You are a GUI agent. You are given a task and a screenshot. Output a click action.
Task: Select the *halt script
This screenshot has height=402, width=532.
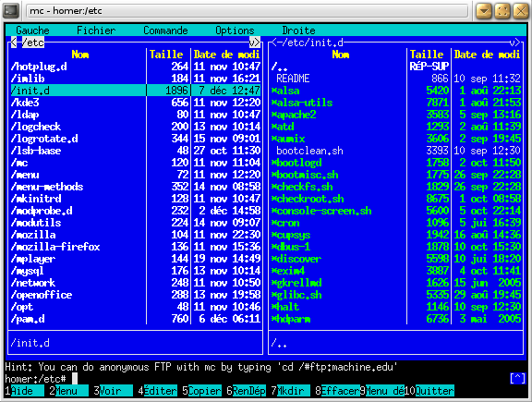pos(396,307)
